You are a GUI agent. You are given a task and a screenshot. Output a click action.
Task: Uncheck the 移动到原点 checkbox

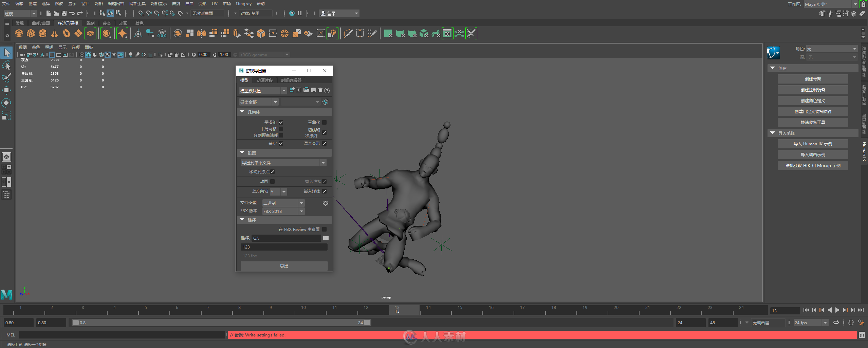pyautogui.click(x=272, y=171)
